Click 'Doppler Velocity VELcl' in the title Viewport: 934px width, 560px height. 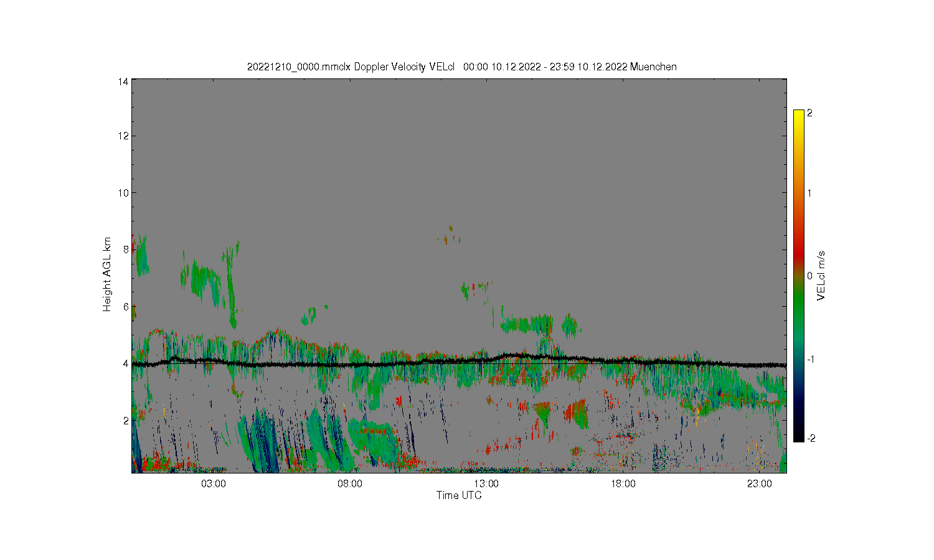pyautogui.click(x=405, y=67)
